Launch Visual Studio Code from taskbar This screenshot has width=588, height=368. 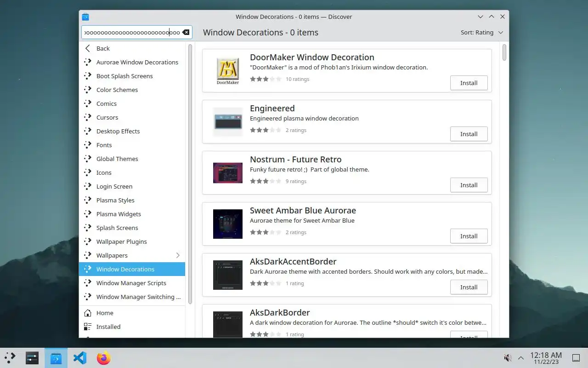point(80,358)
